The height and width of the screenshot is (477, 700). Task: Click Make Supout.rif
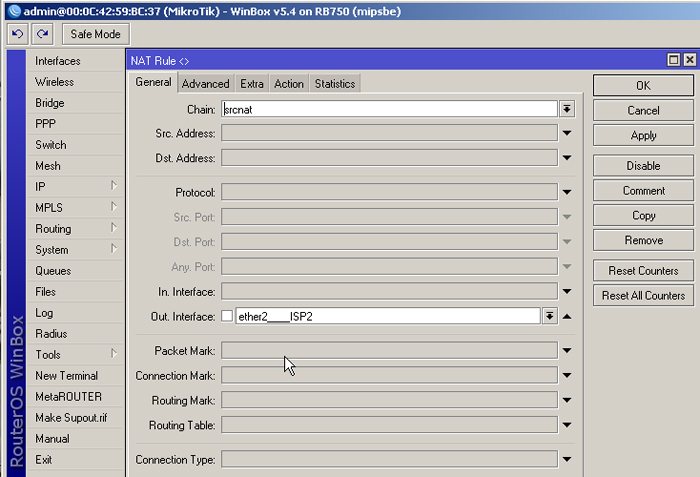(75, 418)
